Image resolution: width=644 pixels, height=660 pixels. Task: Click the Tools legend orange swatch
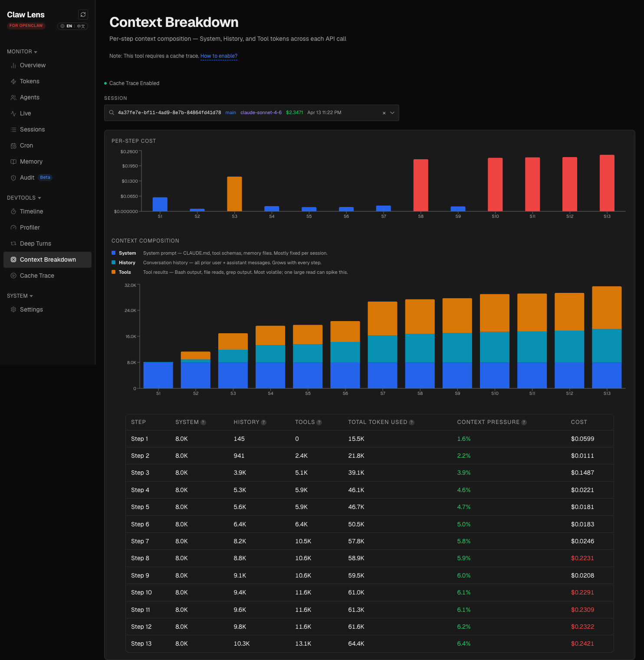coord(114,272)
